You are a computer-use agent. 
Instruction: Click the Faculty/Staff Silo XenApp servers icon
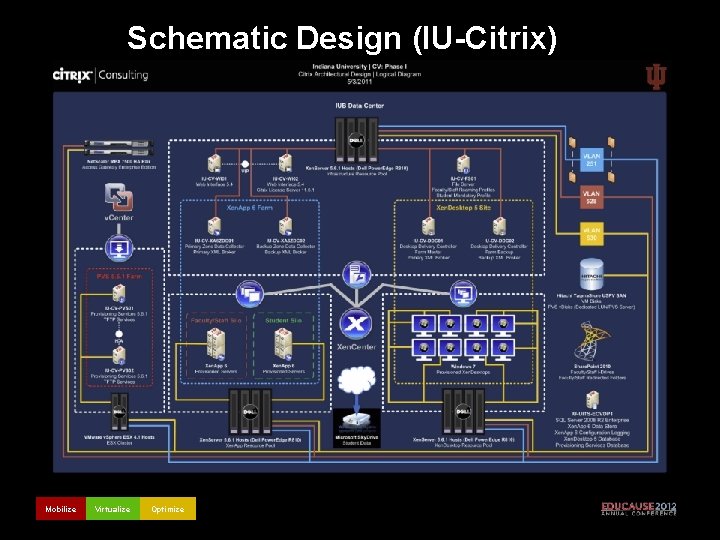216,344
